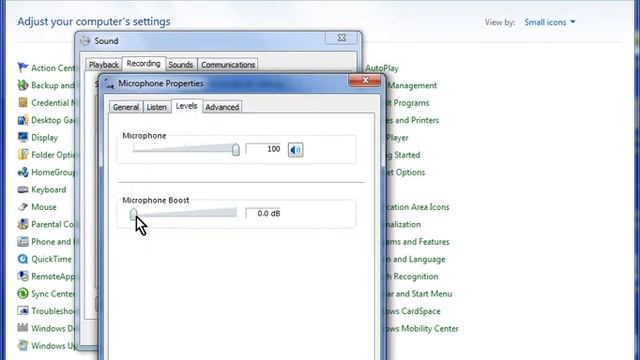Open the Keyboard icon
Viewport: 640px width, 360px height.
(x=23, y=189)
